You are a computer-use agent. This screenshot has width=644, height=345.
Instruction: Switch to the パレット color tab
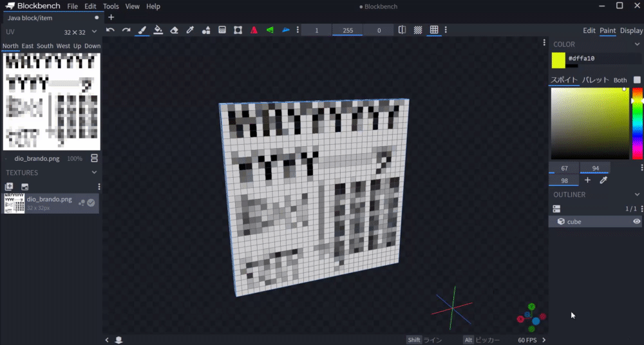click(596, 80)
